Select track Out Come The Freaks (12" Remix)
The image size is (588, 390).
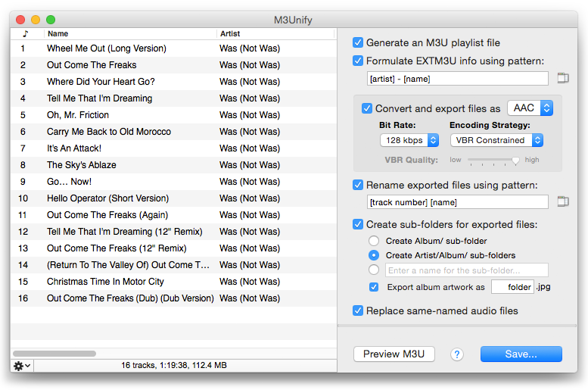(x=173, y=248)
